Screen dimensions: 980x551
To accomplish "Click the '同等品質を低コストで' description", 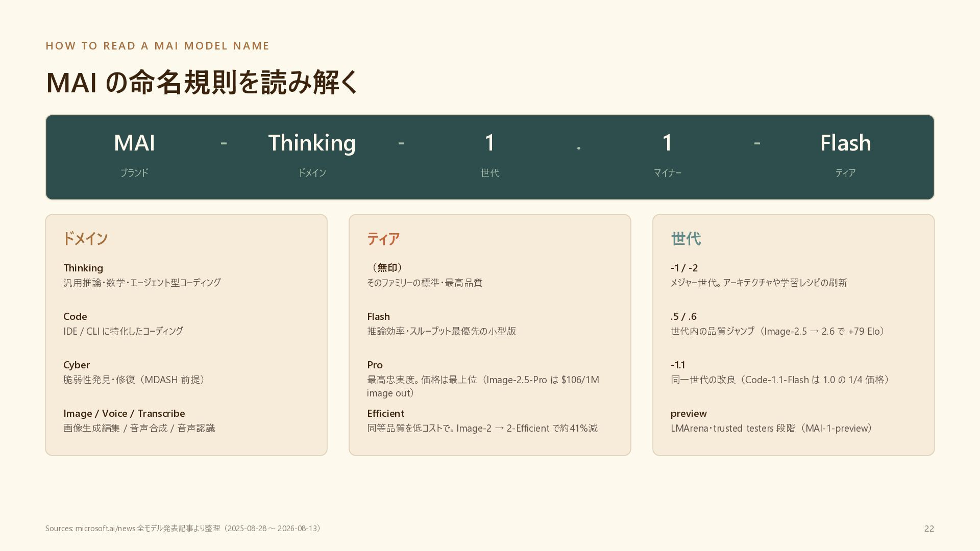I will coord(482,428).
